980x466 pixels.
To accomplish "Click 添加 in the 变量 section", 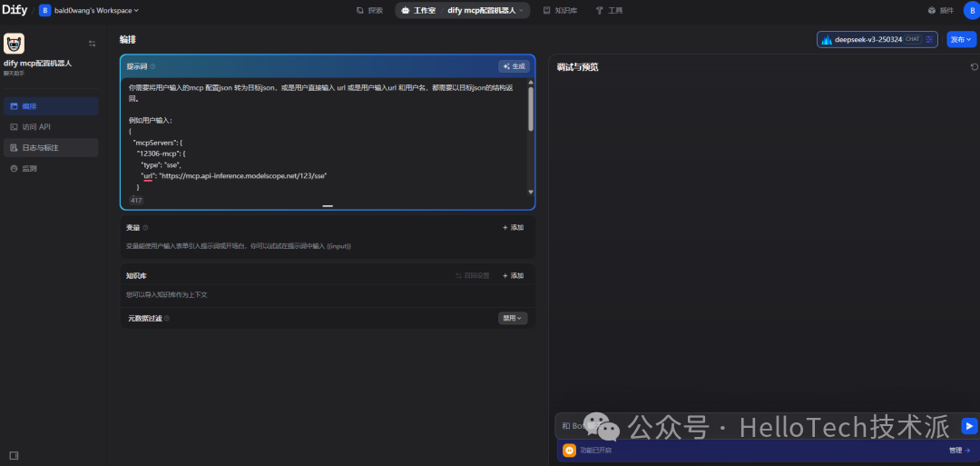I will [x=513, y=228].
